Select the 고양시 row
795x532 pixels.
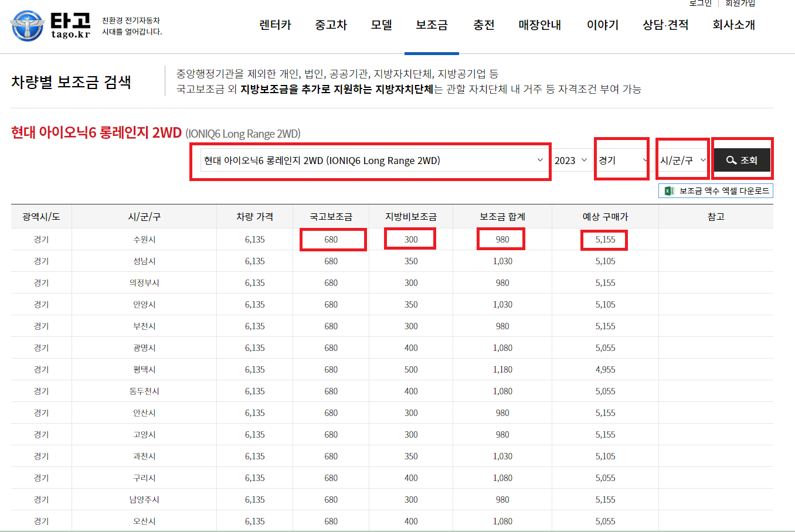392,435
